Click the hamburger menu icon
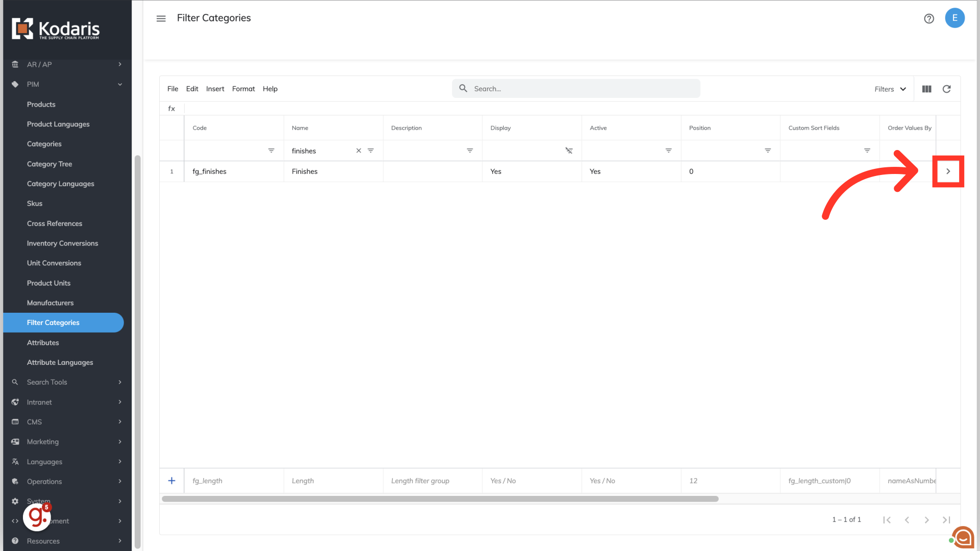The height and width of the screenshot is (551, 980). click(x=161, y=18)
